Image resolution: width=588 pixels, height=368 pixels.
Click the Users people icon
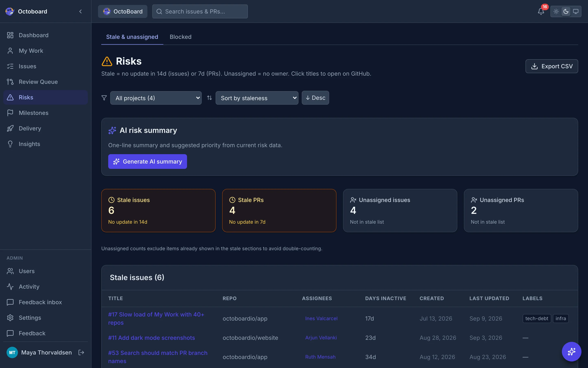(x=10, y=271)
